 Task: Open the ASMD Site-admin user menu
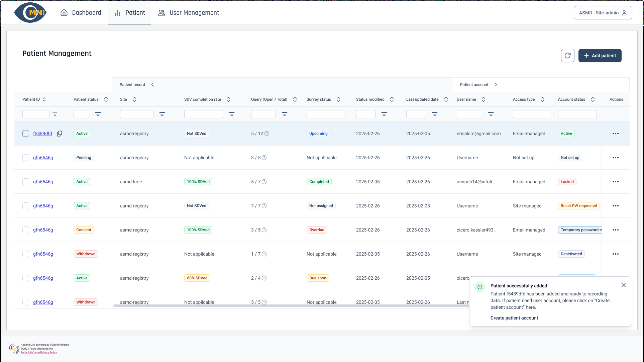(603, 13)
